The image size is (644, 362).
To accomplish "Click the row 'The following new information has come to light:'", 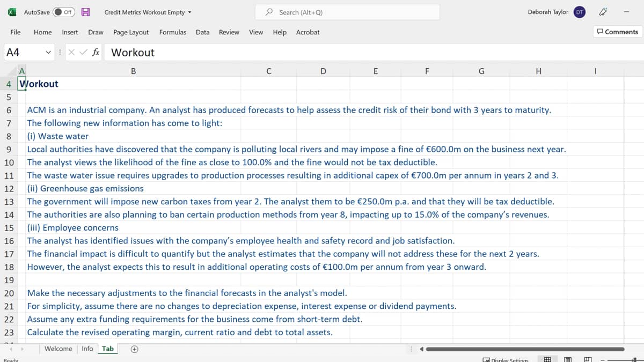I will click(125, 123).
